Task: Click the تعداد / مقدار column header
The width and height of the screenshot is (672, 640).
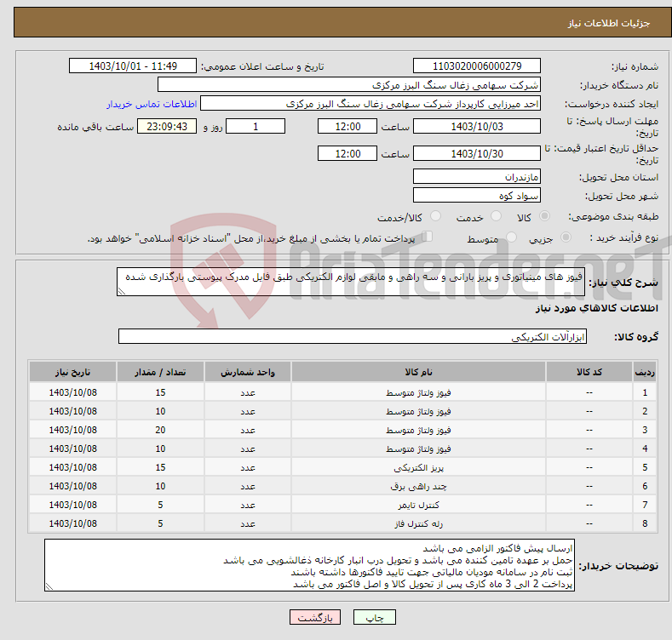Action: 160,372
